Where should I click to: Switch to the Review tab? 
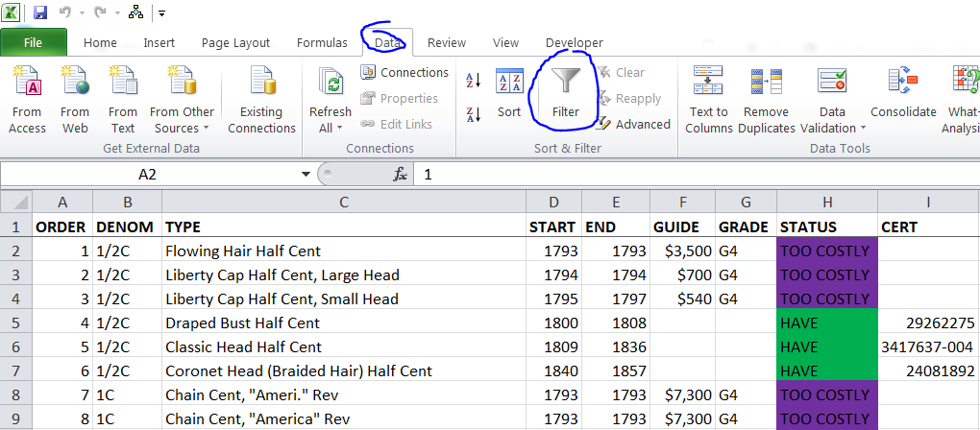tap(446, 42)
